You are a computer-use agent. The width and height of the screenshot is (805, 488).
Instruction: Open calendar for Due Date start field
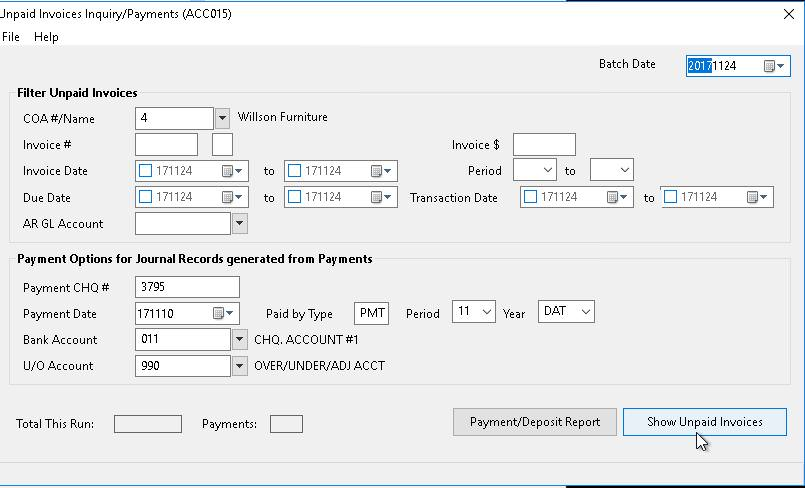[x=232, y=197]
